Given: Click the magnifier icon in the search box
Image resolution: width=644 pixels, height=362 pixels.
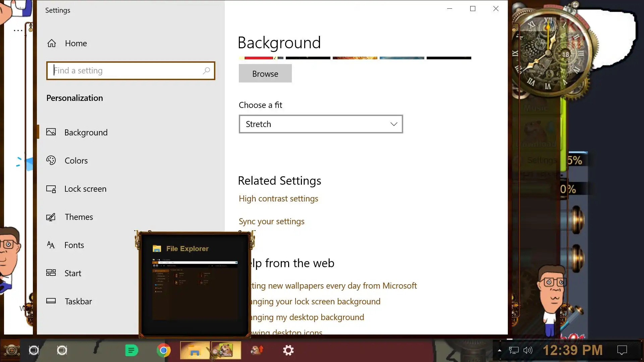Looking at the screenshot, I should pos(206,71).
